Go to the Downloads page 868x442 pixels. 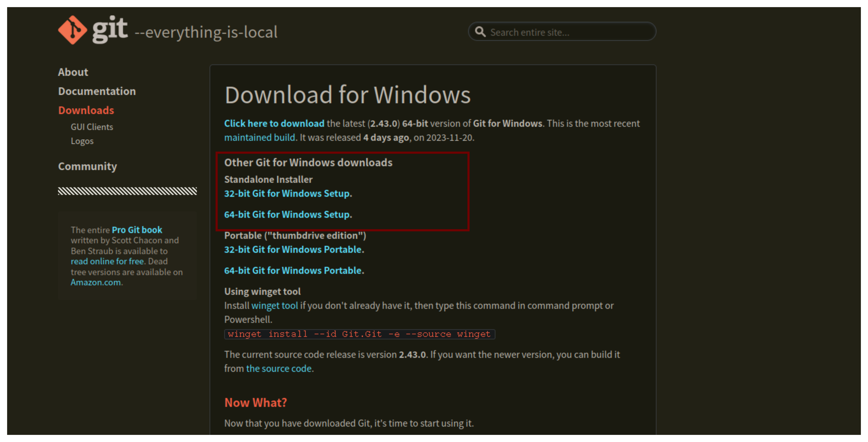click(x=86, y=110)
